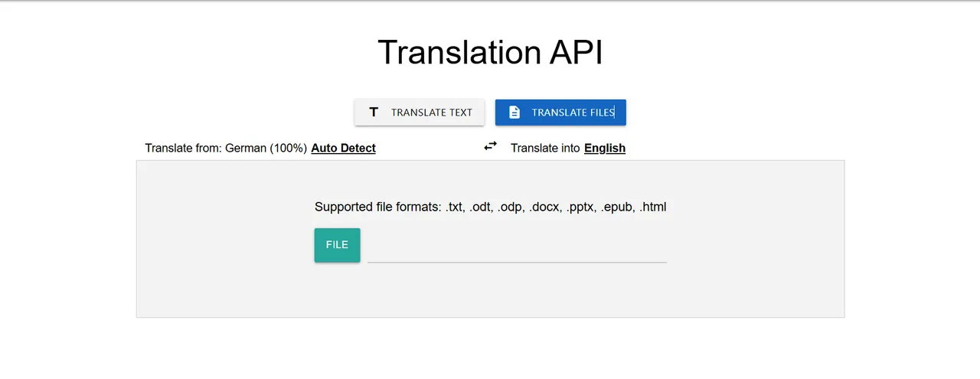The image size is (980, 379).
Task: Click the file path input field
Action: [x=517, y=247]
